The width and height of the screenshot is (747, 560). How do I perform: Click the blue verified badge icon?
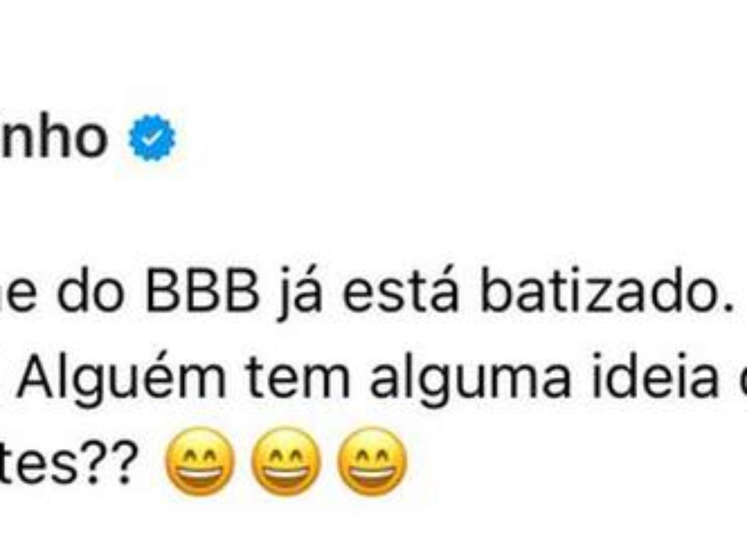coord(152,141)
